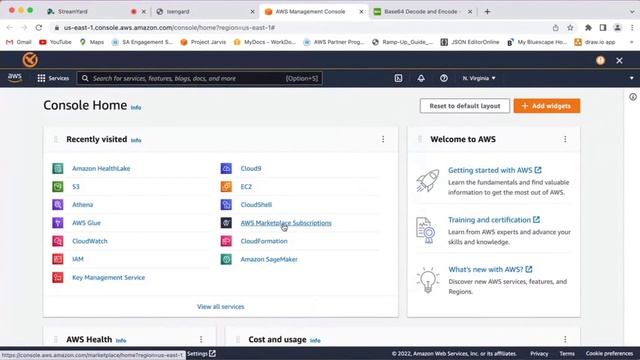Click the CloudFormation service icon

tap(226, 241)
